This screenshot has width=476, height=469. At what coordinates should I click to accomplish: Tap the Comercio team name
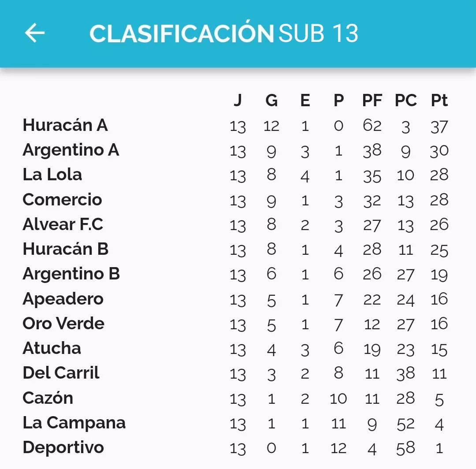pyautogui.click(x=62, y=200)
